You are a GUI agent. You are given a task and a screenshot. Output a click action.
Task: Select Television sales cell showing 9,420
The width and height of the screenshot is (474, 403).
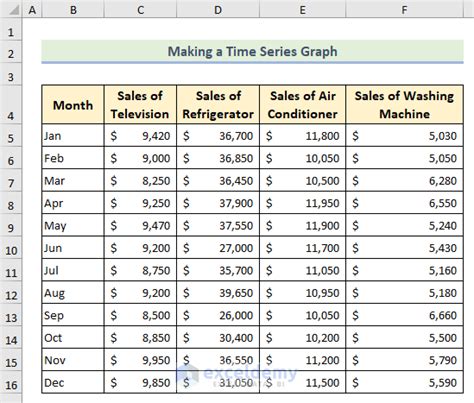[140, 136]
